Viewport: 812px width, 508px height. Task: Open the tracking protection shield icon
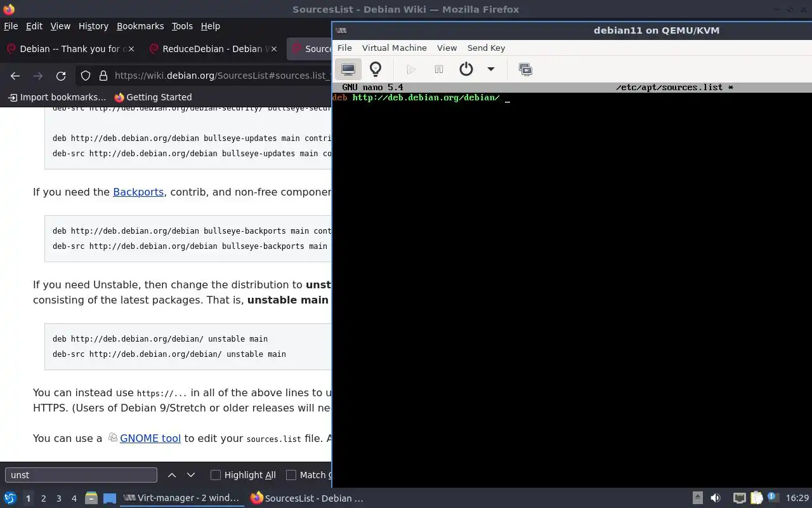[x=86, y=76]
